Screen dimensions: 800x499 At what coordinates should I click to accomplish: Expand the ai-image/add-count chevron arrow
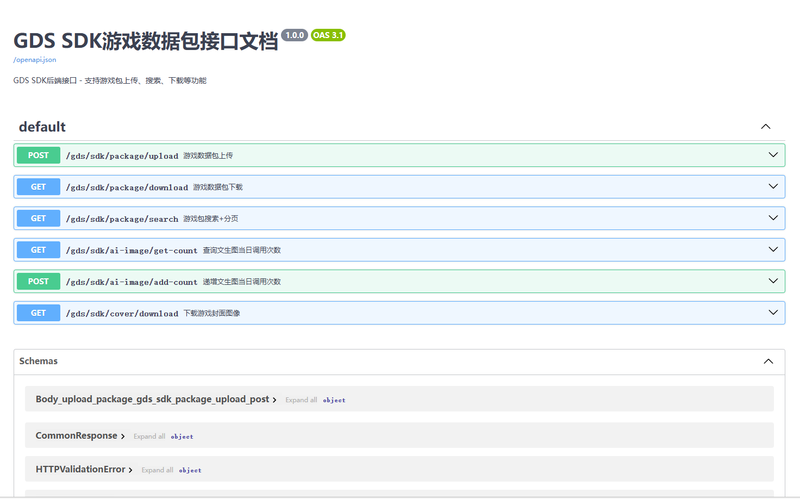pyautogui.click(x=773, y=281)
